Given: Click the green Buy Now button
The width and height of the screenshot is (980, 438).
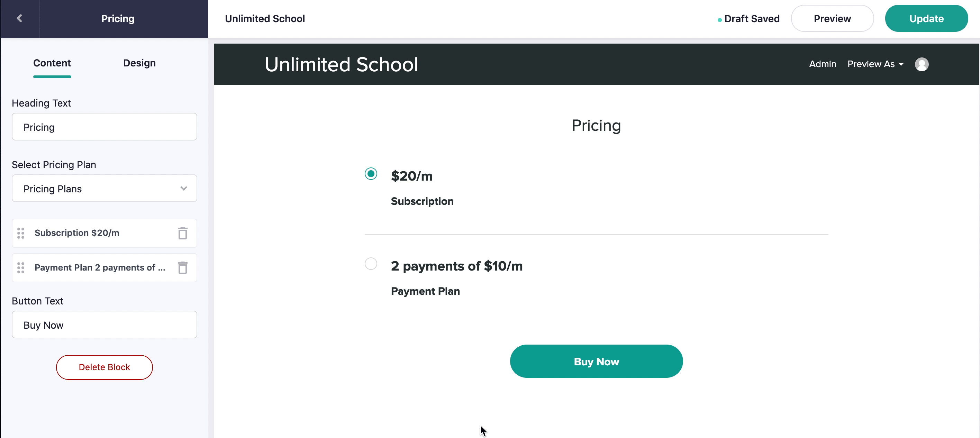Looking at the screenshot, I should tap(596, 361).
